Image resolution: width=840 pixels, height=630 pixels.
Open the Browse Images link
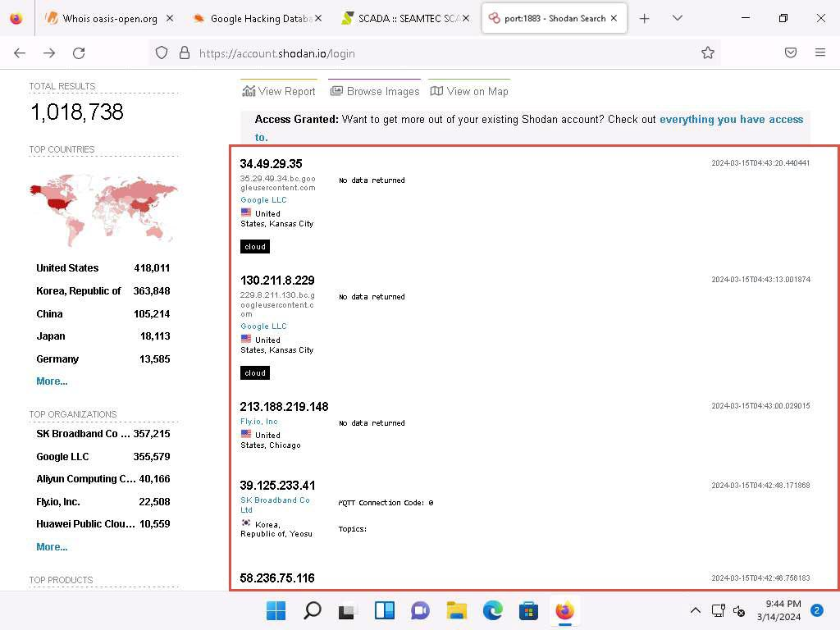tap(374, 92)
